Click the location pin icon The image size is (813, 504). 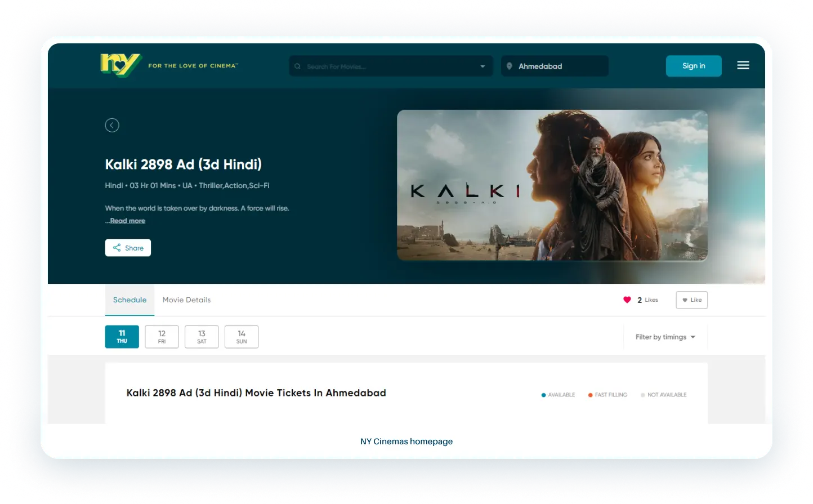[509, 66]
